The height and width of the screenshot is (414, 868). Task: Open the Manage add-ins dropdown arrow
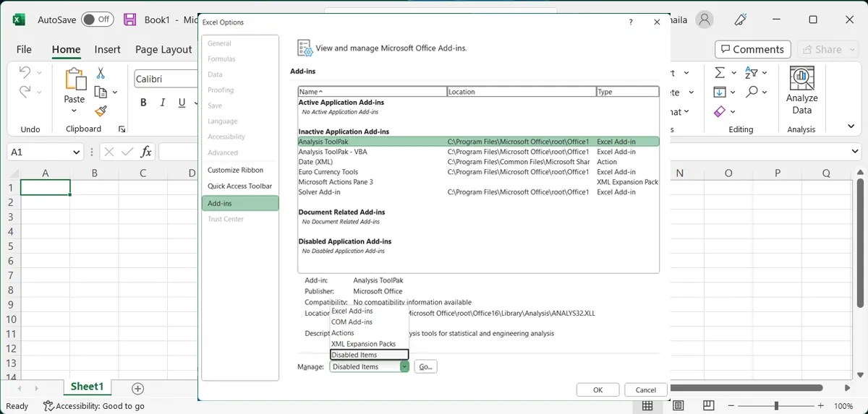[404, 367]
